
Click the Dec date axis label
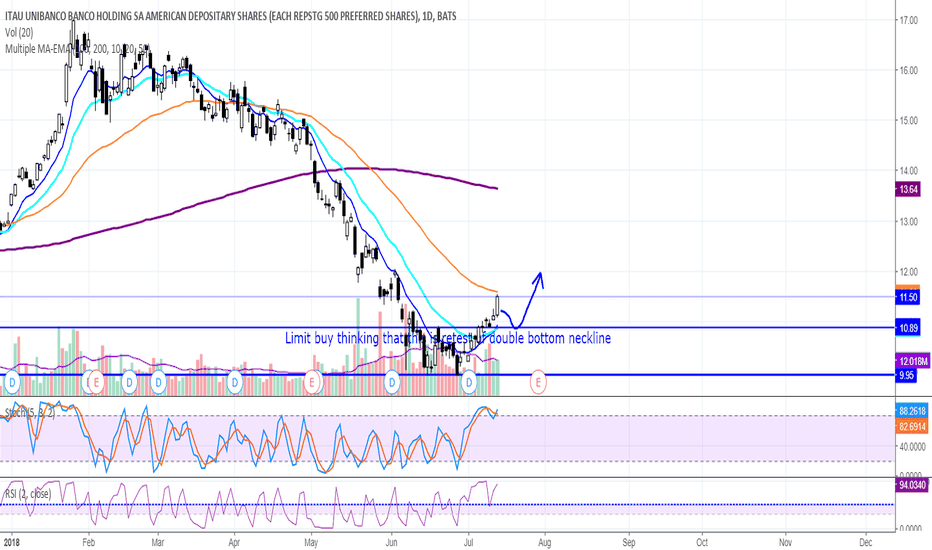[866, 542]
